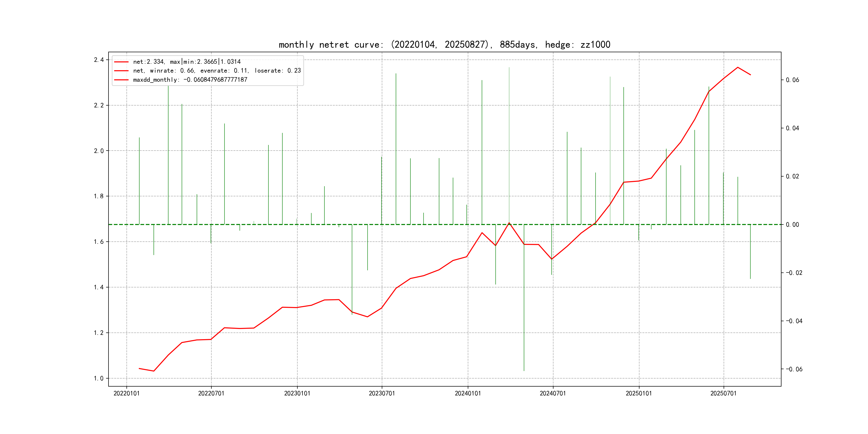This screenshot has height=434, width=868.
Task: Click the chart title 'monthly netret curve'
Action: click(x=444, y=44)
